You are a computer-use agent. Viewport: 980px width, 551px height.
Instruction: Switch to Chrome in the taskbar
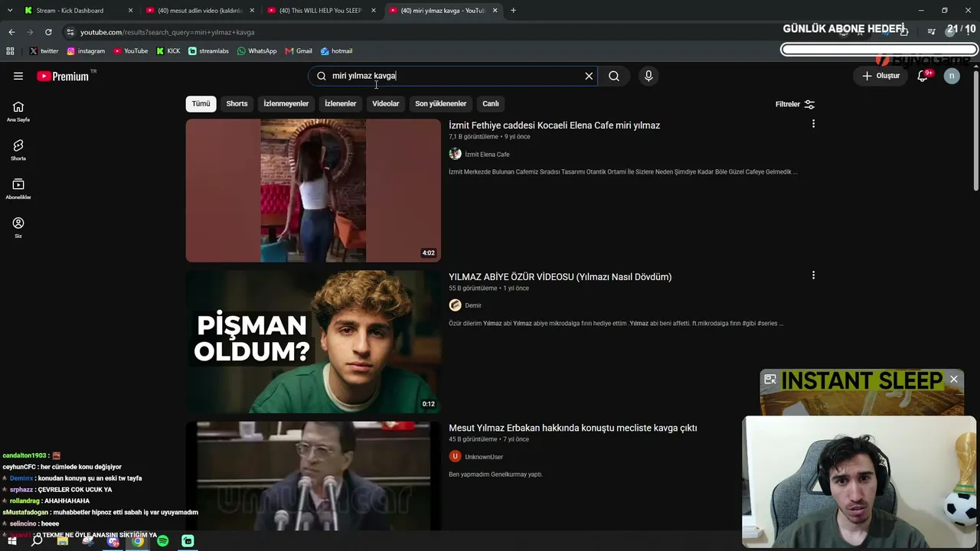pyautogui.click(x=138, y=541)
